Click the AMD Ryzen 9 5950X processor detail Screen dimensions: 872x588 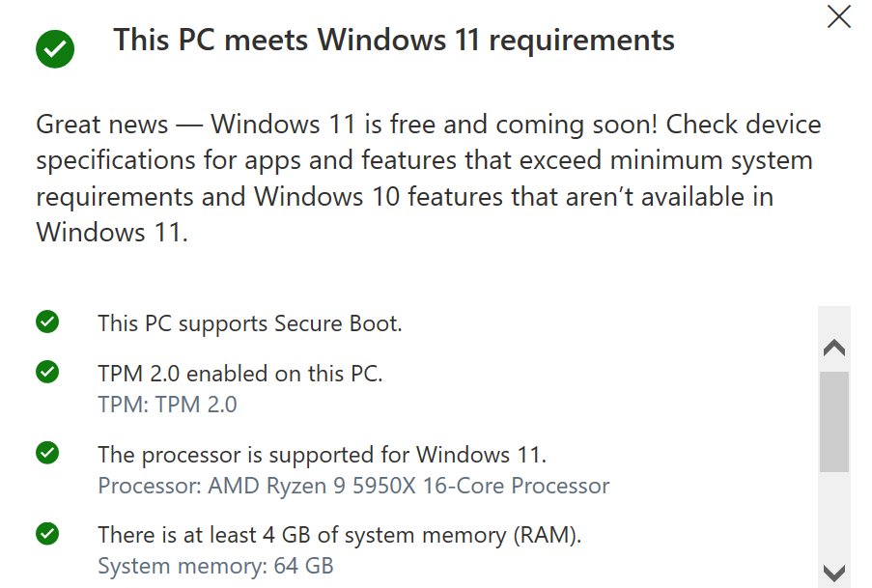pyautogui.click(x=353, y=485)
